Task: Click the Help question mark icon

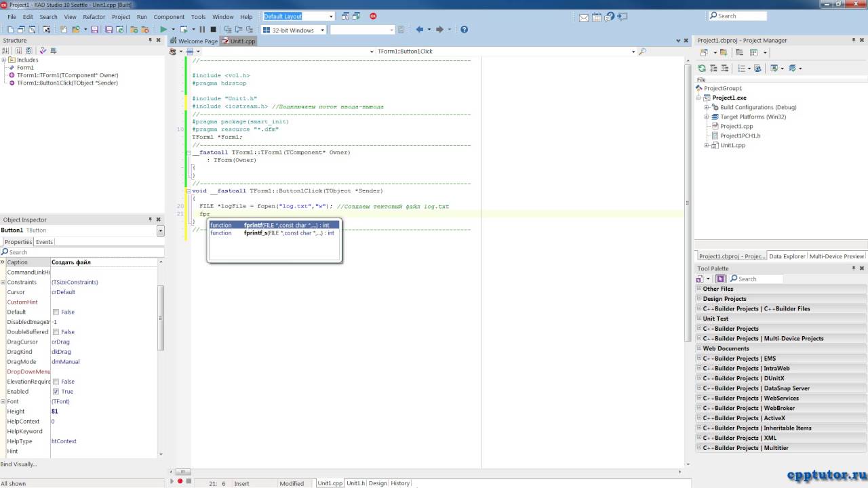Action: [464, 29]
